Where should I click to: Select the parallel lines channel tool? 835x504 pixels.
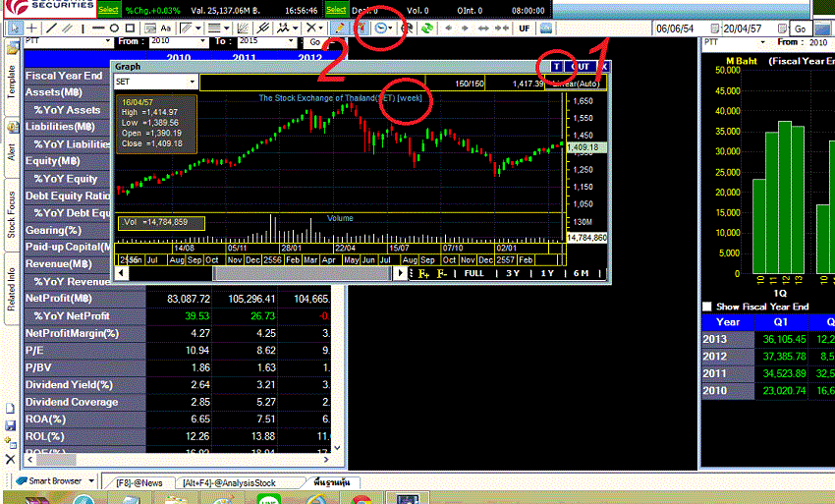pyautogui.click(x=67, y=28)
